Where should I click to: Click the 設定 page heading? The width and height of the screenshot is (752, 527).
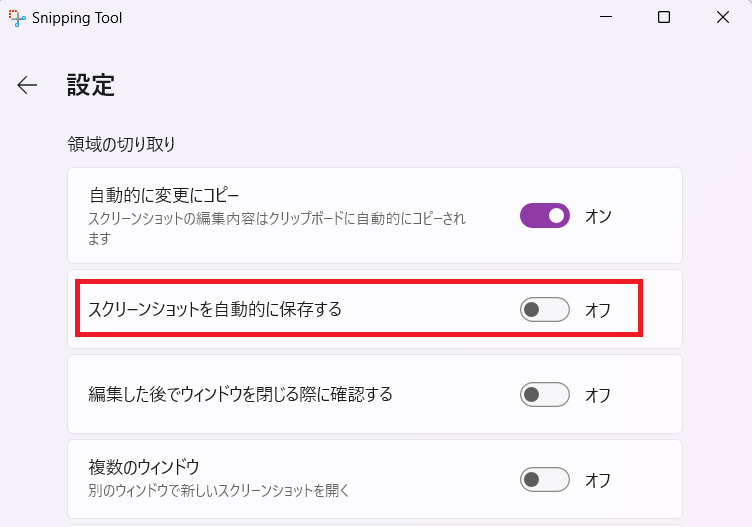click(91, 85)
